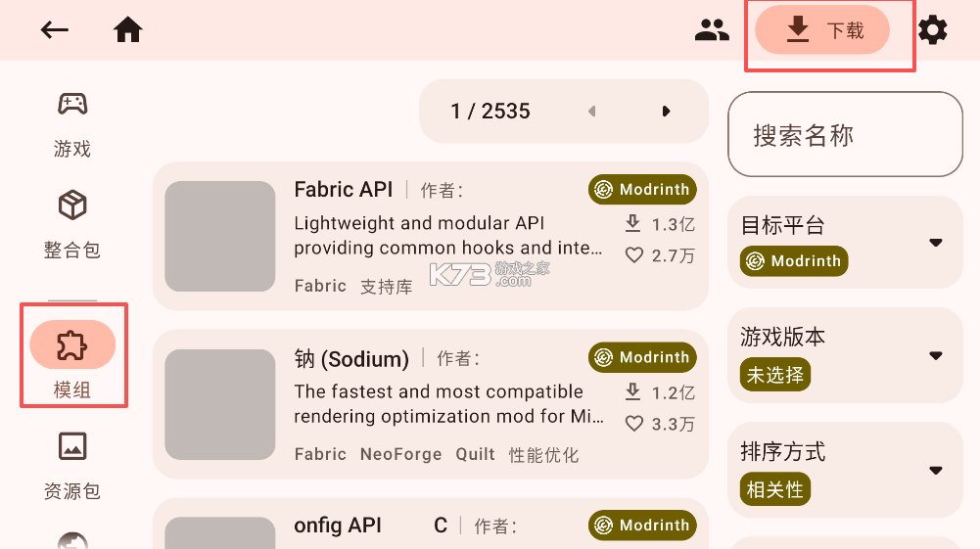Click the heart icon on 钠 (Sodium)
Viewport: 980px width, 549px height.
point(634,424)
